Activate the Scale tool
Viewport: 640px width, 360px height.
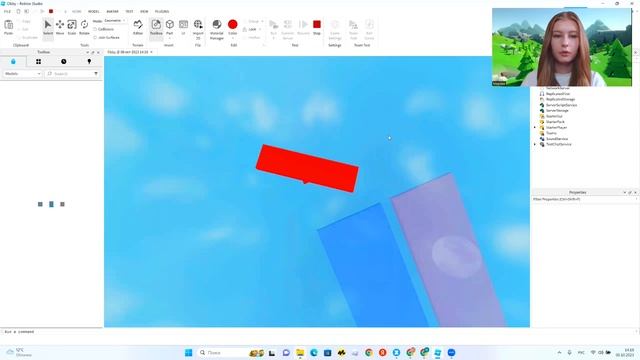(x=72, y=27)
